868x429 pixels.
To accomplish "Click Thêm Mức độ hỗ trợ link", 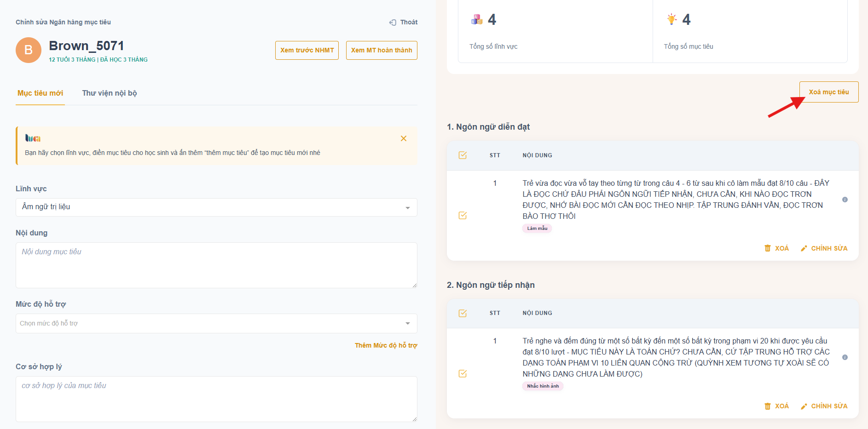I will click(386, 345).
